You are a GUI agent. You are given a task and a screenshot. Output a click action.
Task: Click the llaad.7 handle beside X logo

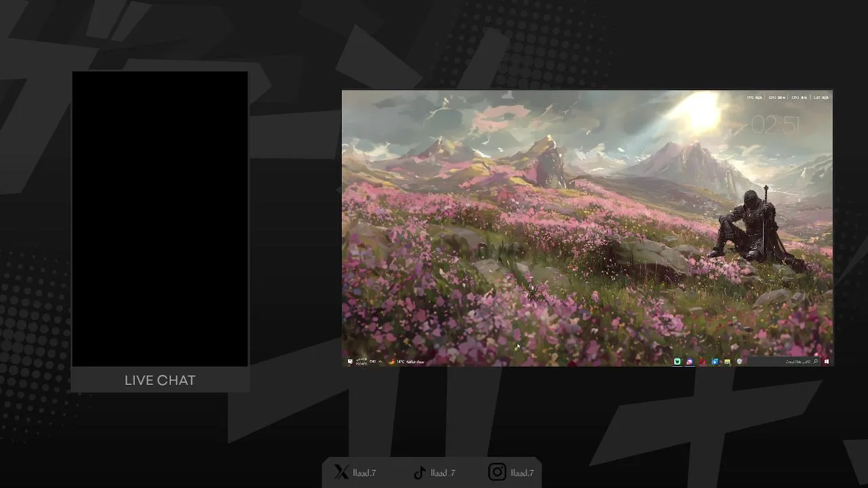[x=364, y=473]
